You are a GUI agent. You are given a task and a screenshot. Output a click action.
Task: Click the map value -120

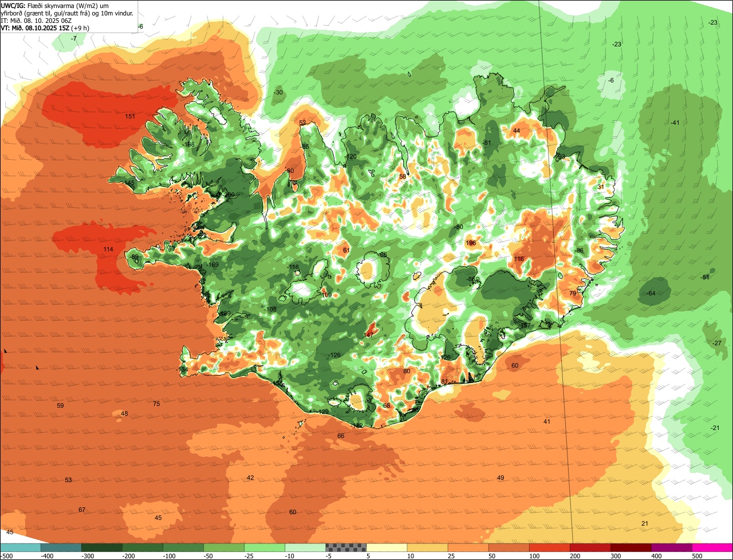tap(350, 156)
